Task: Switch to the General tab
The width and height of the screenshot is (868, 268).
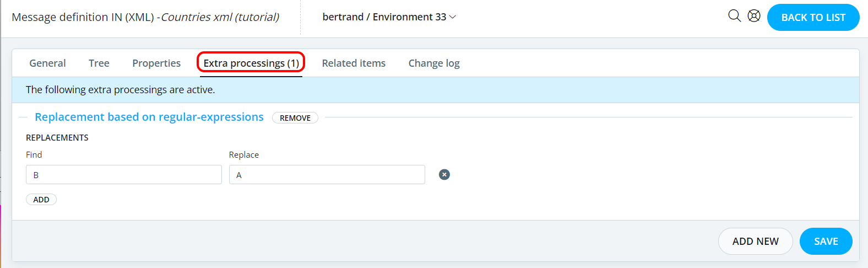Action: [x=47, y=63]
